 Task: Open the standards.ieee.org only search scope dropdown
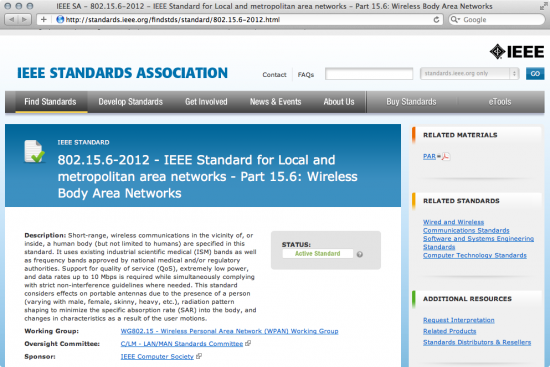click(469, 73)
